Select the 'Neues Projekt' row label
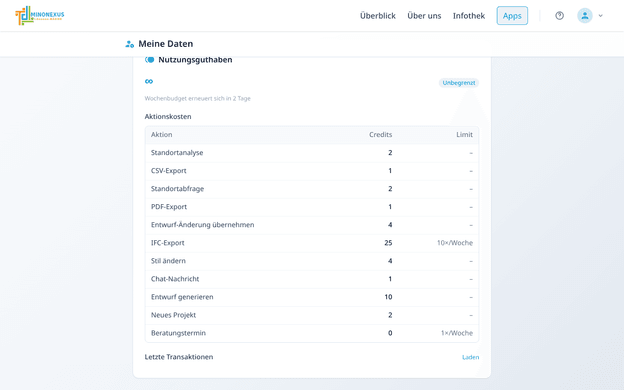This screenshot has width=624, height=390. [174, 315]
